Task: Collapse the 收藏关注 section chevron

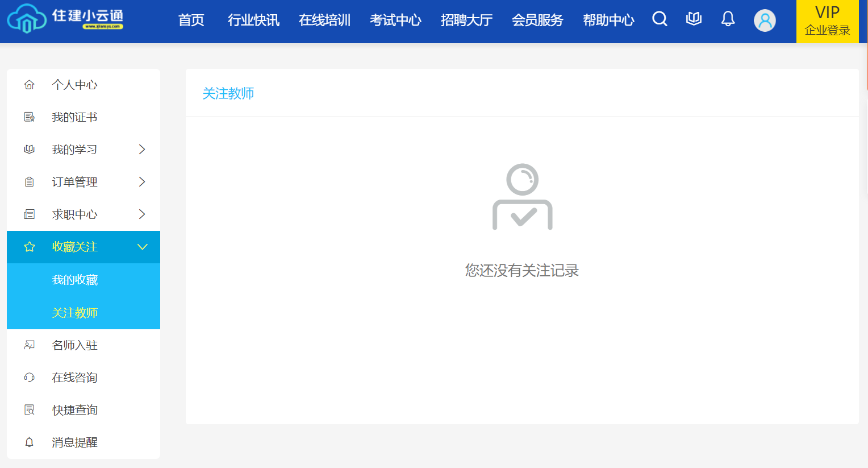Action: coord(142,247)
